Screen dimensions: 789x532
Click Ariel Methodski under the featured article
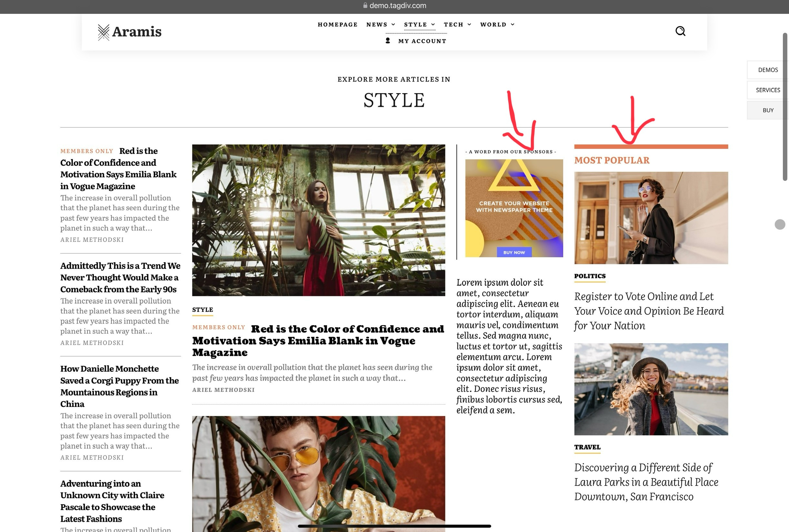[x=223, y=390]
